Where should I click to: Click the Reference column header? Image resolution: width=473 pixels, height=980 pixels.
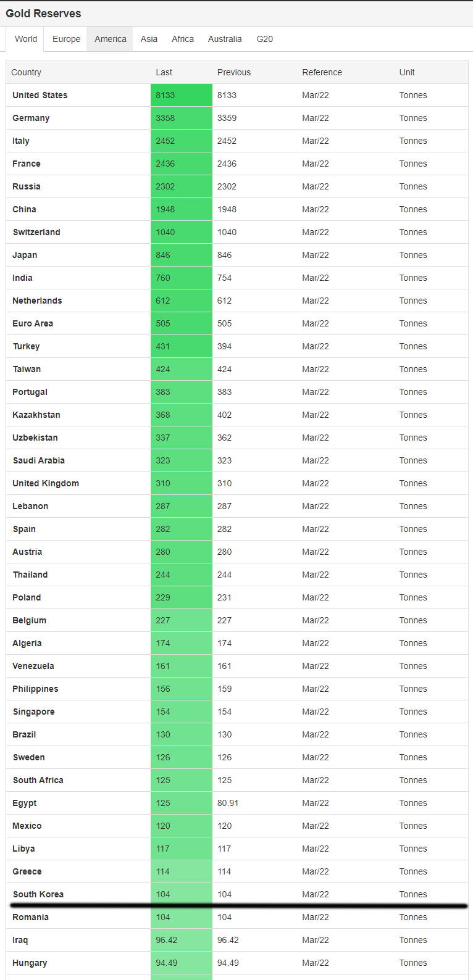point(322,72)
